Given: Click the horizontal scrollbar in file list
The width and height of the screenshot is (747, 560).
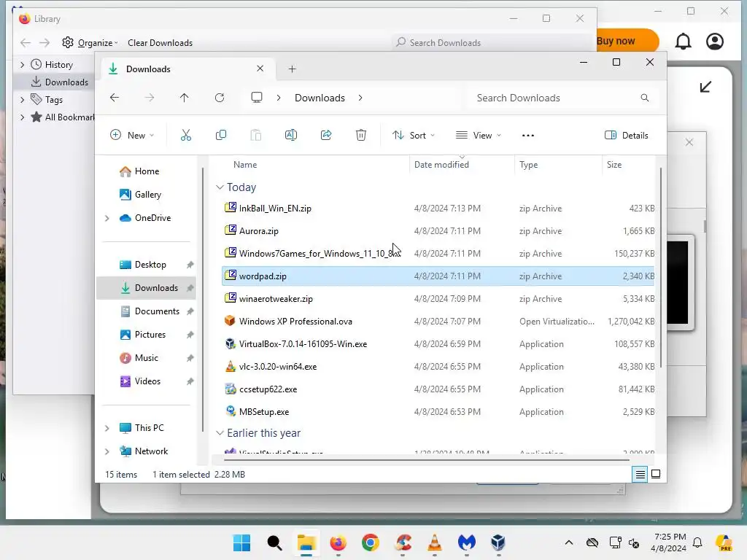Looking at the screenshot, I should 426,460.
